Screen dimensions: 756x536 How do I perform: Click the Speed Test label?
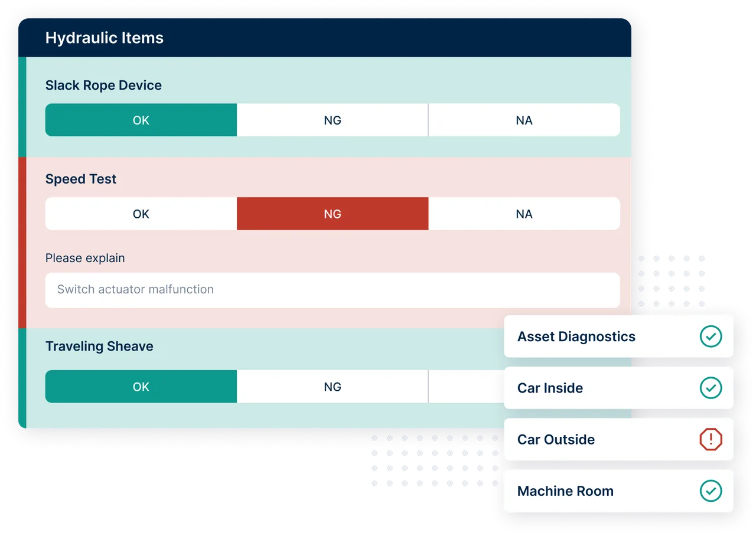(x=81, y=179)
